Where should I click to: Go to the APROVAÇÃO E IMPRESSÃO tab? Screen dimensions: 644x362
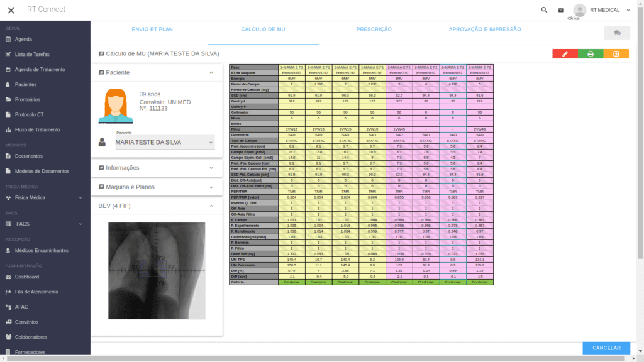[x=485, y=30]
